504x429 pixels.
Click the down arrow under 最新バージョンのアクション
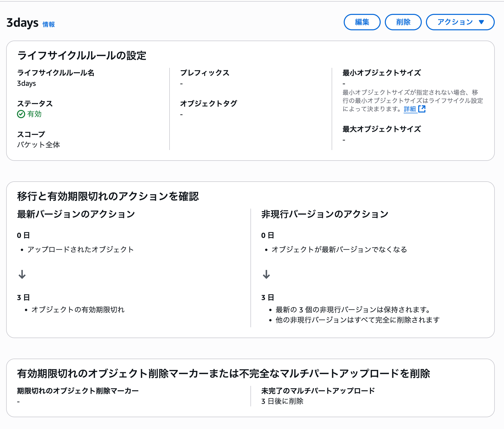[22, 274]
